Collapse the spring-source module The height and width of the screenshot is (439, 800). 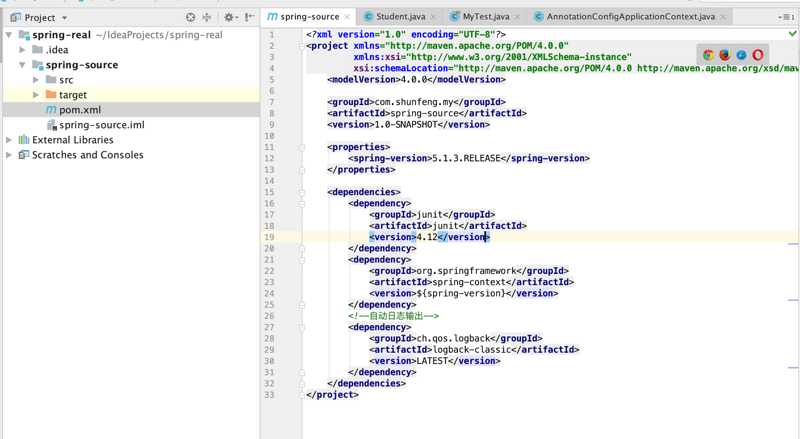pyautogui.click(x=23, y=65)
